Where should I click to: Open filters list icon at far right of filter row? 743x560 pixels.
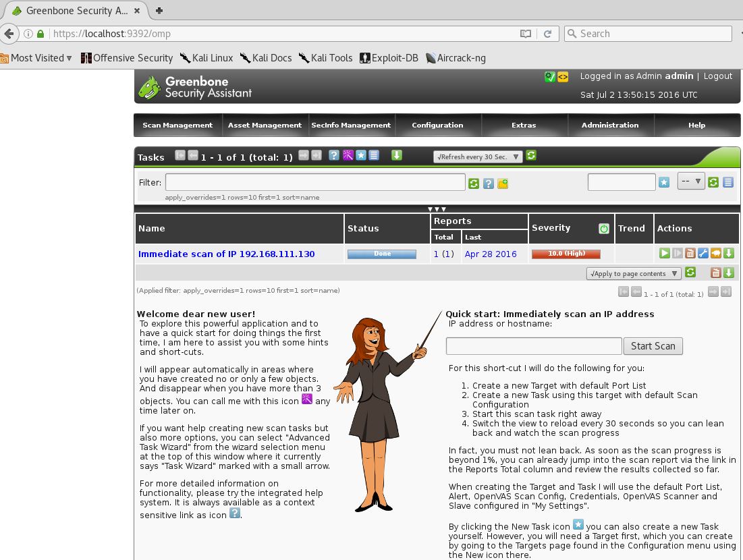[728, 182]
